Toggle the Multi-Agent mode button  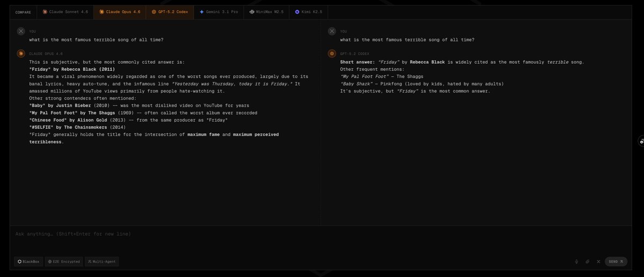pos(101,261)
